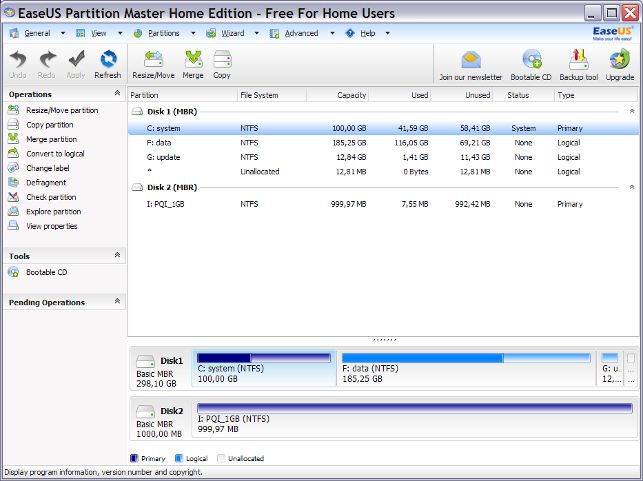
Task: Click C: system usage bar in disk map
Action: click(x=264, y=358)
